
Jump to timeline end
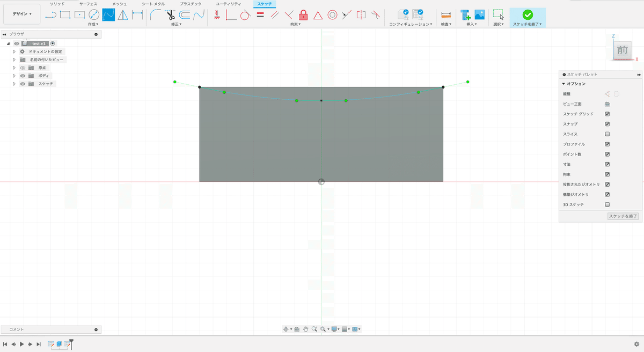click(x=39, y=344)
